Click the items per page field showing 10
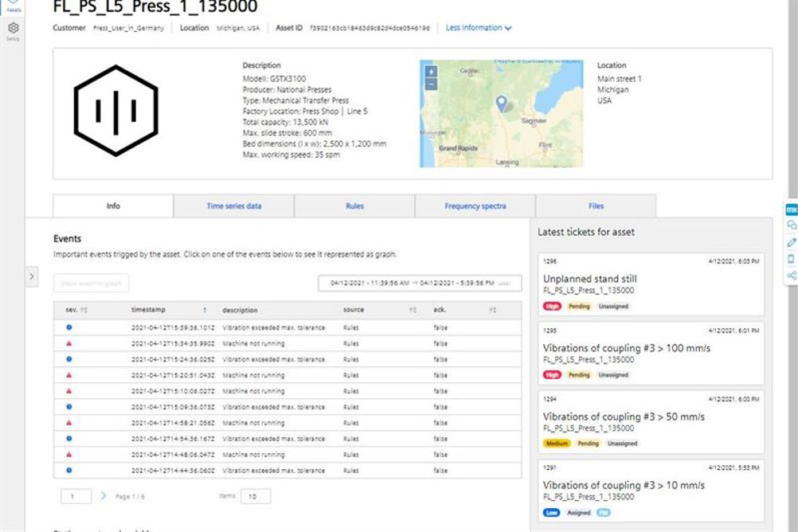Viewport: 798px width, 532px height. [x=256, y=496]
